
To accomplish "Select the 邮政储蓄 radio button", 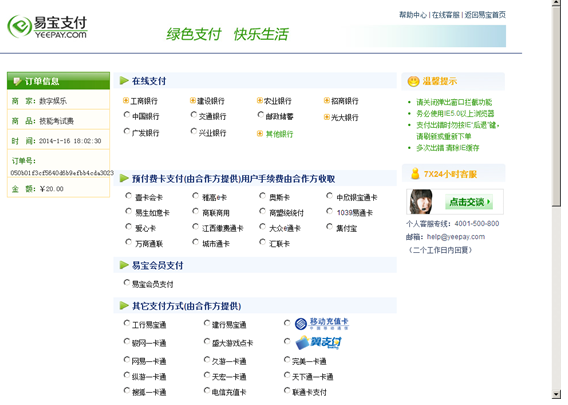I will click(260, 115).
